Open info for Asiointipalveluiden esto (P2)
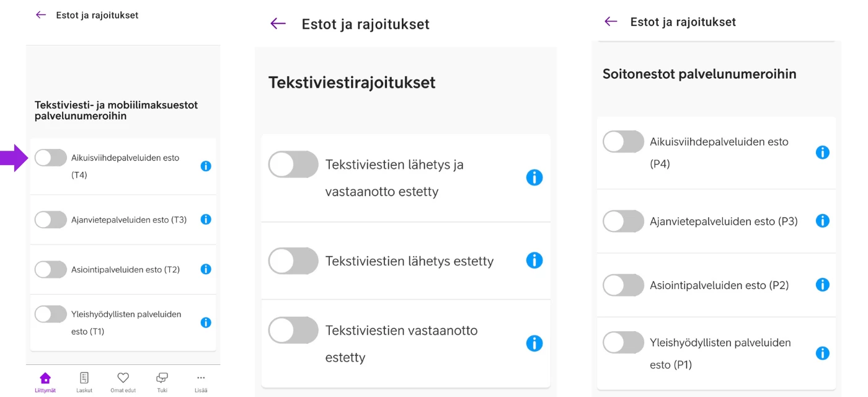The width and height of the screenshot is (868, 397). (822, 285)
